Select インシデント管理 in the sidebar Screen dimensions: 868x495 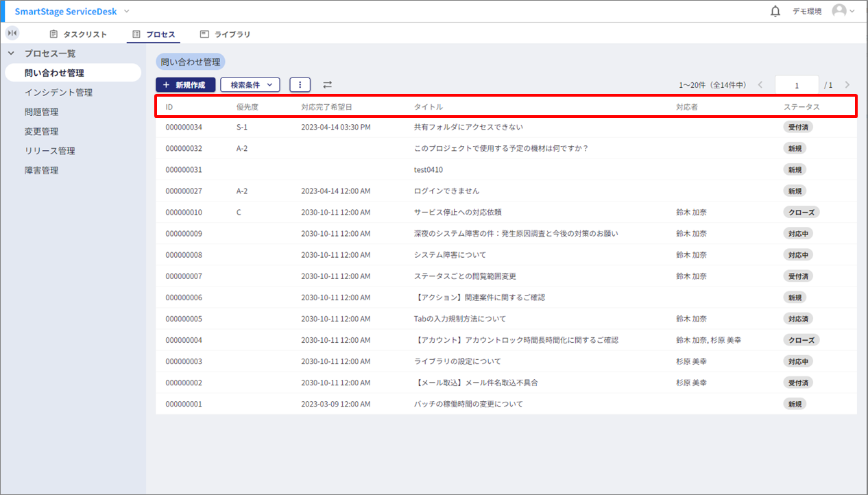(x=58, y=93)
